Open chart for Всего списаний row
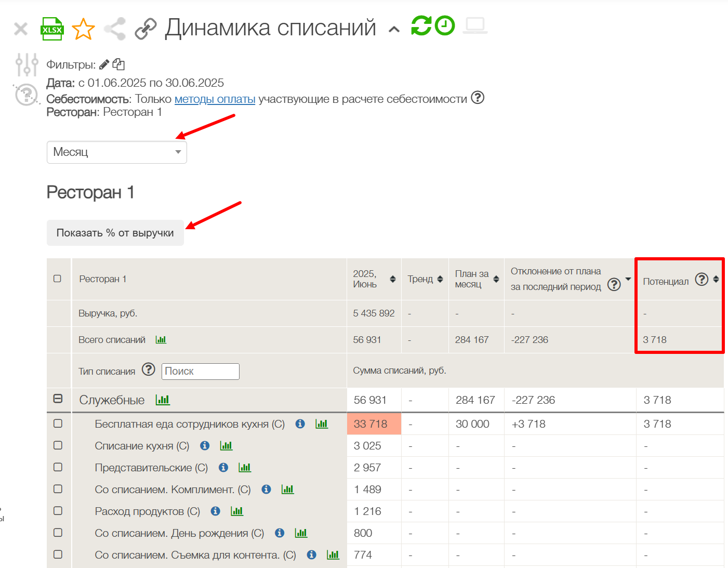728x568 pixels. click(161, 340)
